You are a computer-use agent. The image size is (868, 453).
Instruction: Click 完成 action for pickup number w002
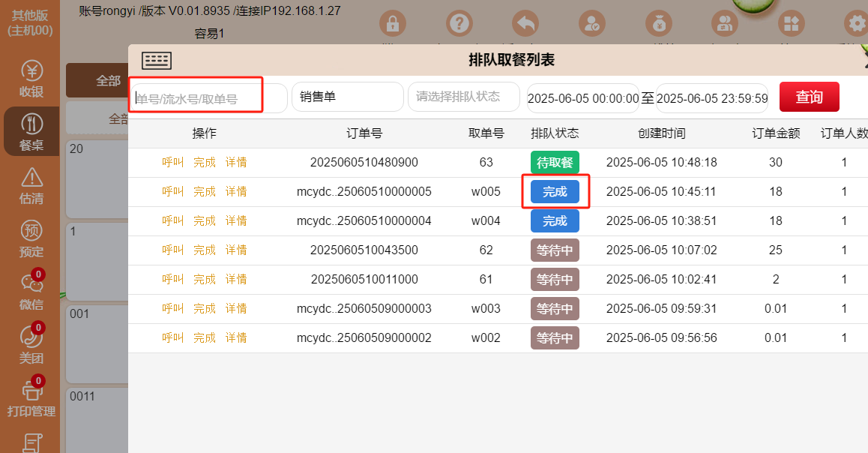point(205,337)
